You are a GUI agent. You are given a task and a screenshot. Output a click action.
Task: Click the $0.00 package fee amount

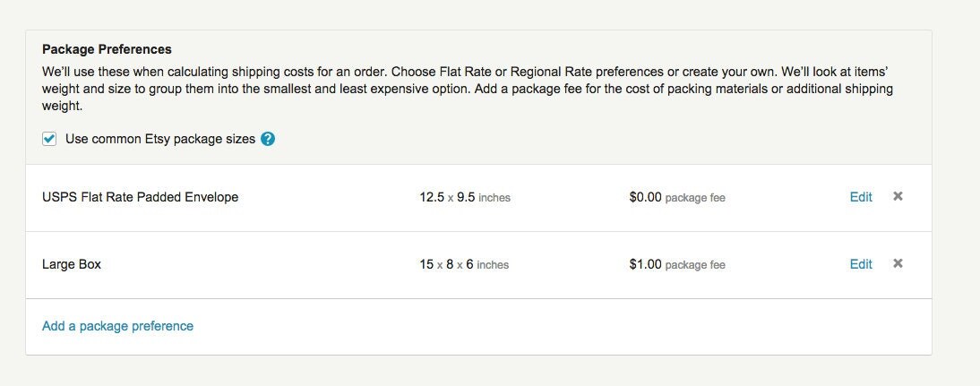(x=645, y=197)
